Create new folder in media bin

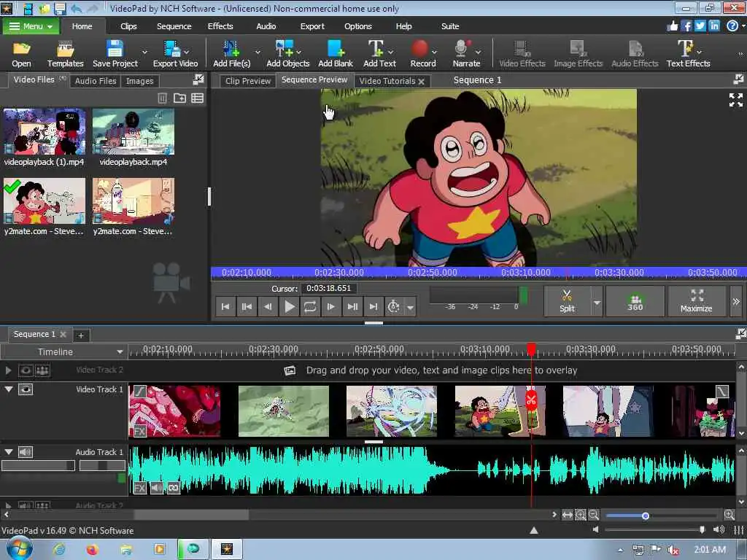[x=179, y=98]
